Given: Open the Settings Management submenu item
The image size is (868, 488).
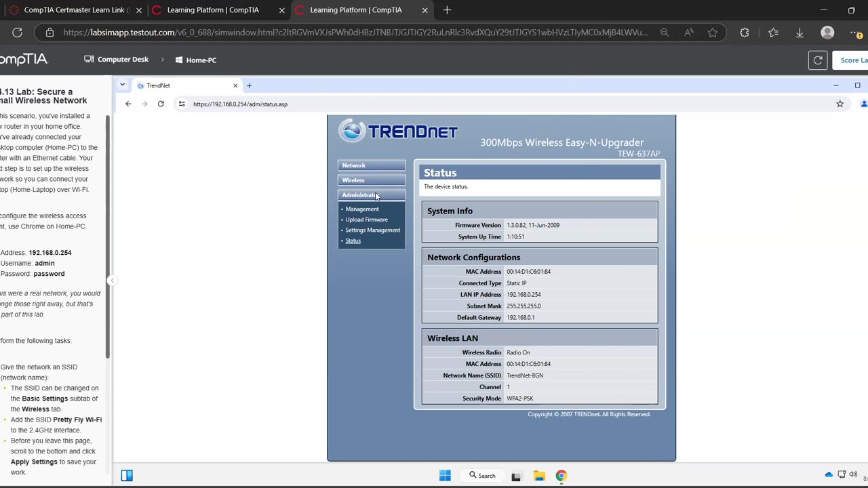Looking at the screenshot, I should pos(373,230).
